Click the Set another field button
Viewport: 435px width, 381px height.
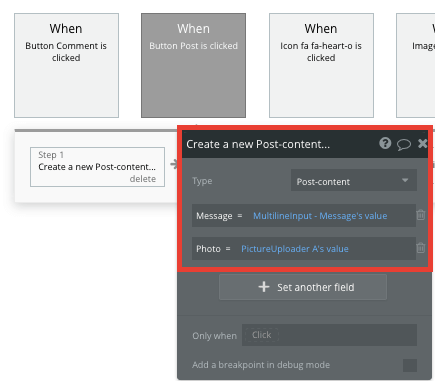pyautogui.click(x=303, y=287)
